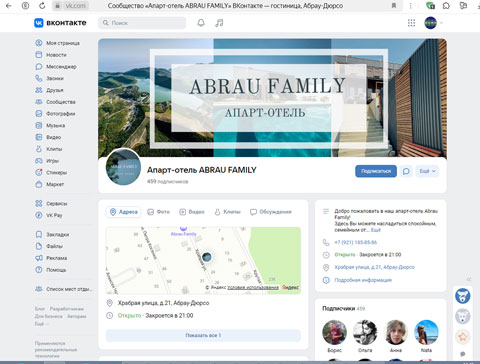Click the Помощь sidebar icon
This screenshot has height=364, width=480.
click(x=39, y=270)
